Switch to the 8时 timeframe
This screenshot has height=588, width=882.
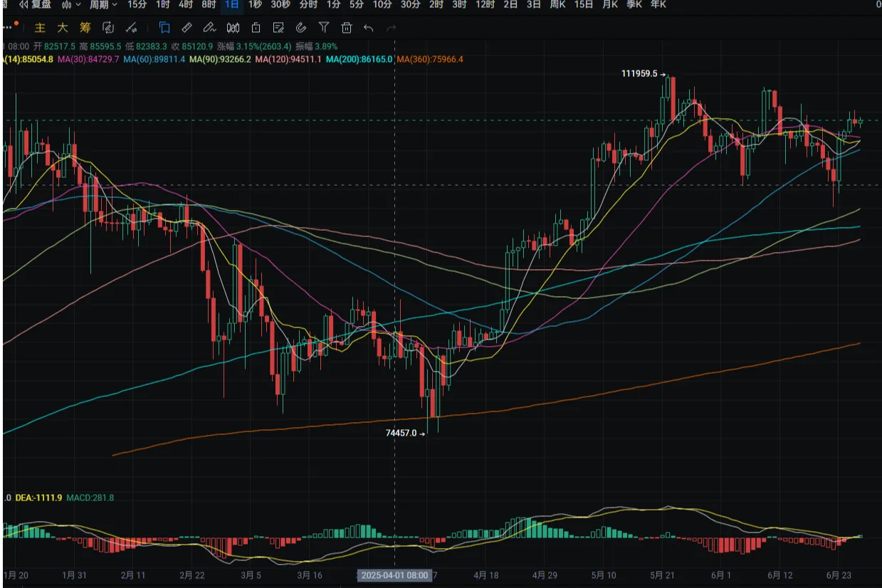[209, 4]
